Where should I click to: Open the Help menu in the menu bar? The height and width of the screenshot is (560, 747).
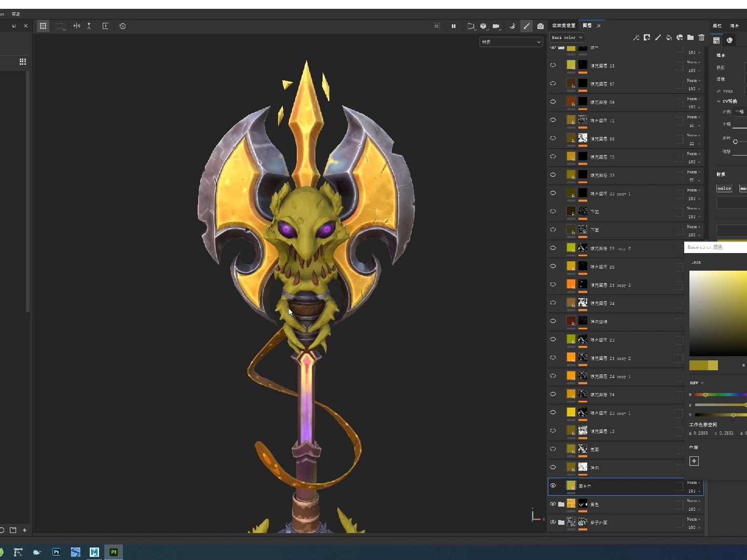click(x=16, y=14)
